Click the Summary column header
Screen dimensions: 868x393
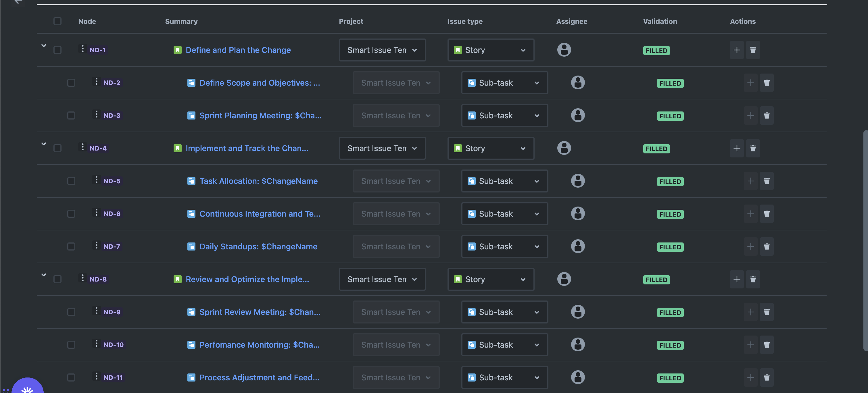click(x=181, y=22)
